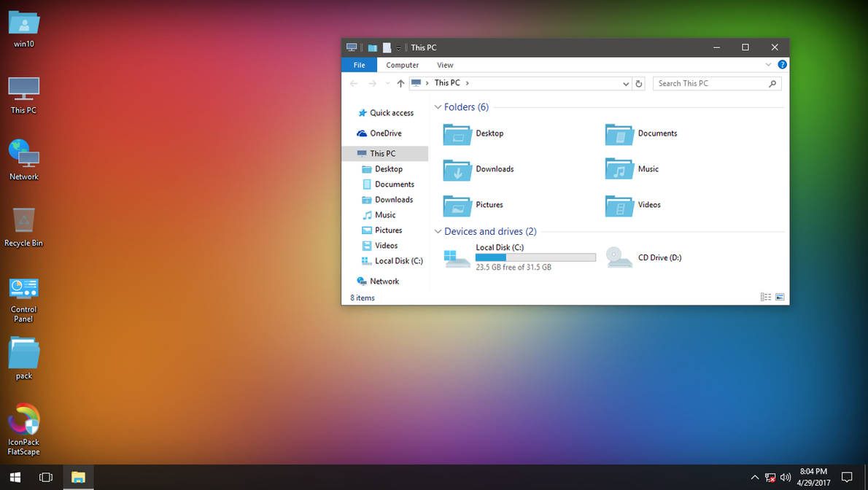Click the Search This PC field
The image size is (868, 490).
click(x=717, y=84)
